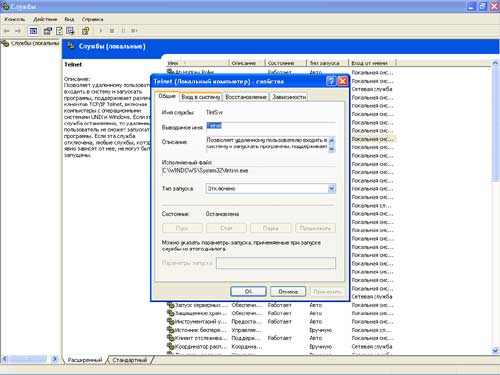
Task: Sort by the Имя column header
Action: pyautogui.click(x=197, y=63)
